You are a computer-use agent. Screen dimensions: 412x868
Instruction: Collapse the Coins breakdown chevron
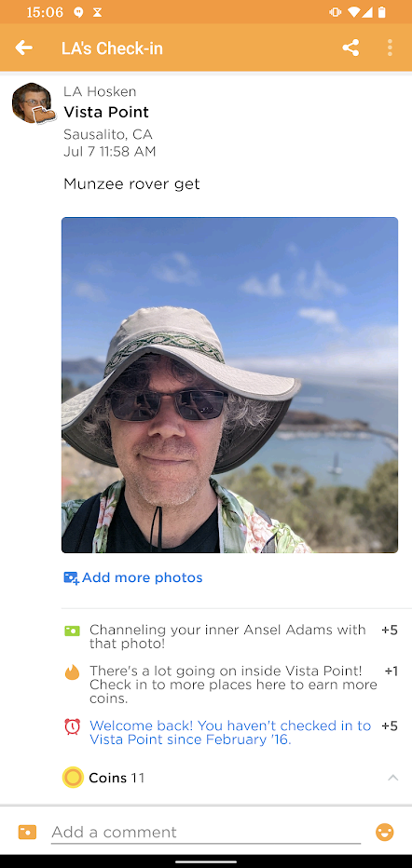click(392, 778)
